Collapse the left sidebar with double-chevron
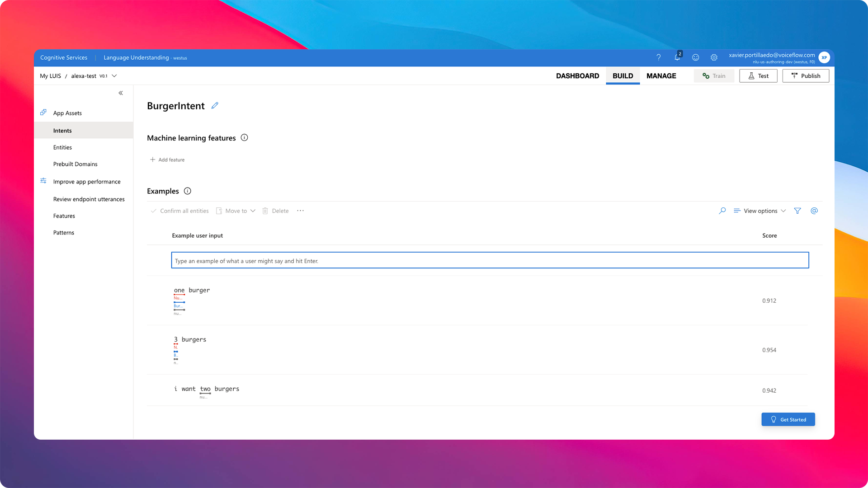The height and width of the screenshot is (488, 868). point(120,93)
